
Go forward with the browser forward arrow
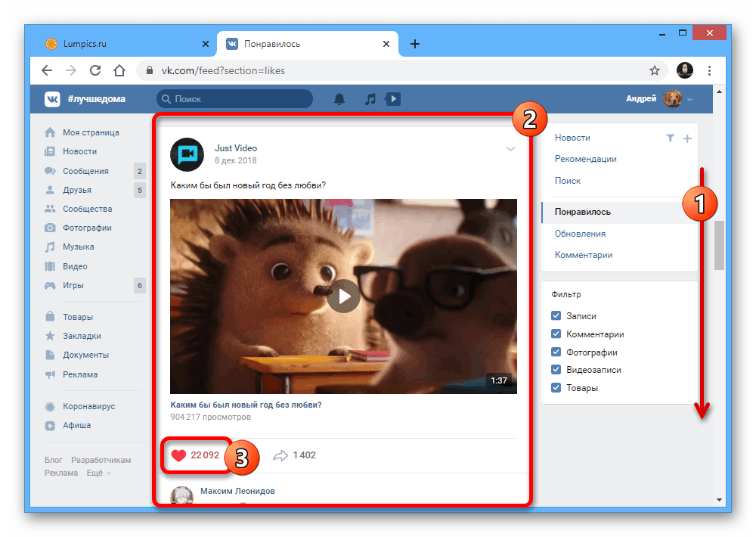(x=71, y=70)
